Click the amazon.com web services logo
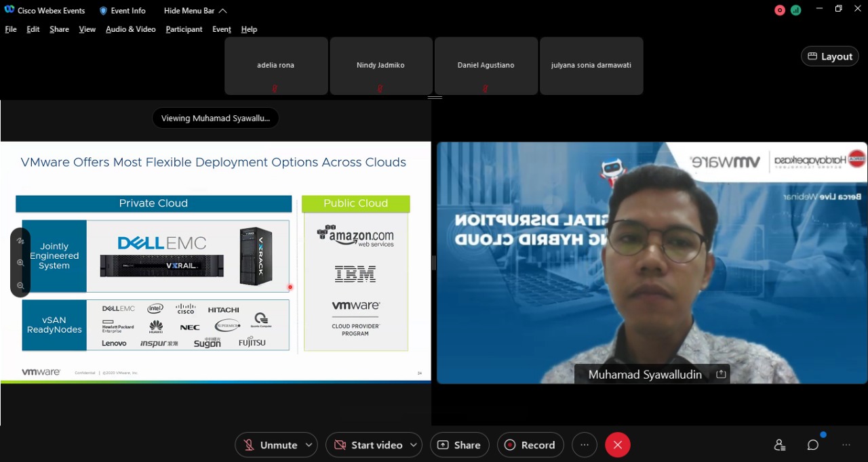 (x=355, y=236)
